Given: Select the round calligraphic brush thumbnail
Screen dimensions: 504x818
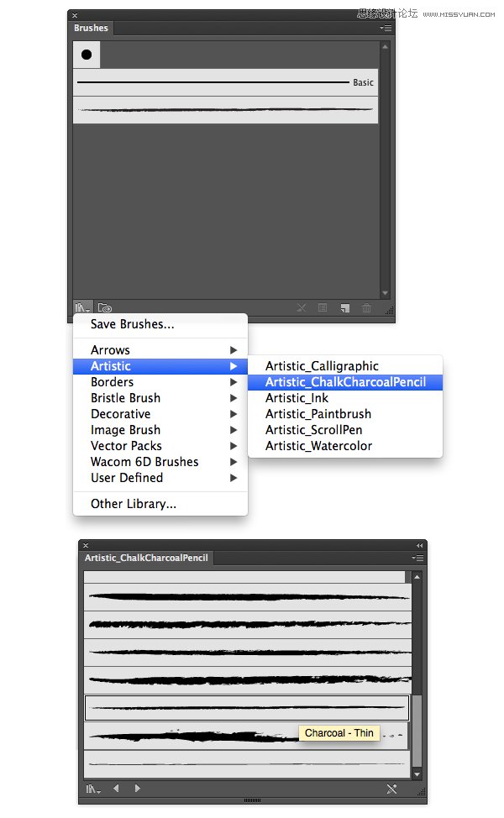Looking at the screenshot, I should (87, 55).
